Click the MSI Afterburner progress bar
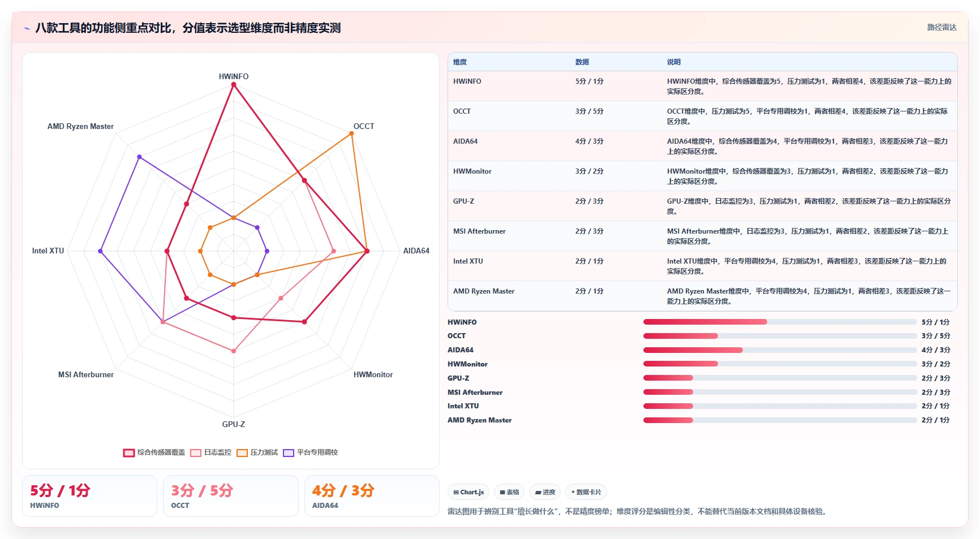This screenshot has height=539, width=980. point(780,392)
